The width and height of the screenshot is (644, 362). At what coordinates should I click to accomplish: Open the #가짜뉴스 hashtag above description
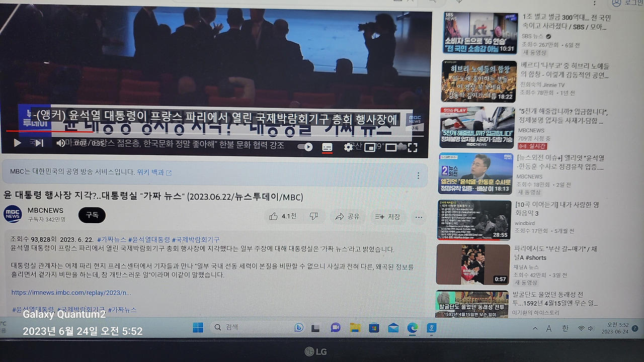coord(112,239)
